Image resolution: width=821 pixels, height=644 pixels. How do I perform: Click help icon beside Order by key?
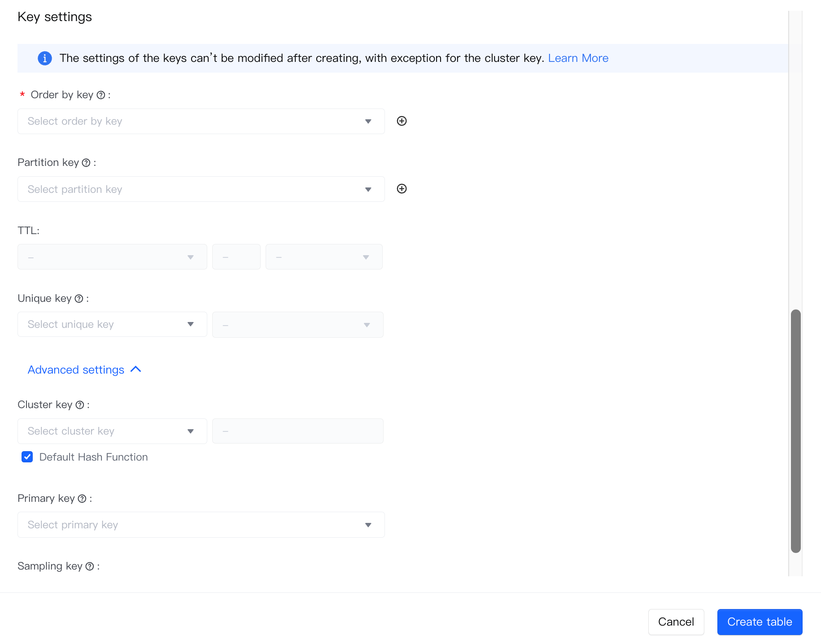tap(101, 95)
